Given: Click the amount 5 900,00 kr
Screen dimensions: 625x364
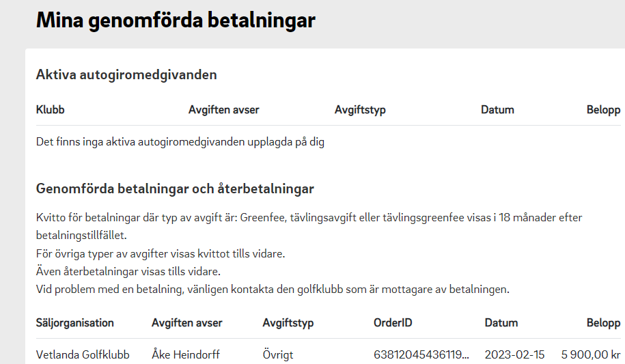Looking at the screenshot, I should click(x=591, y=354).
